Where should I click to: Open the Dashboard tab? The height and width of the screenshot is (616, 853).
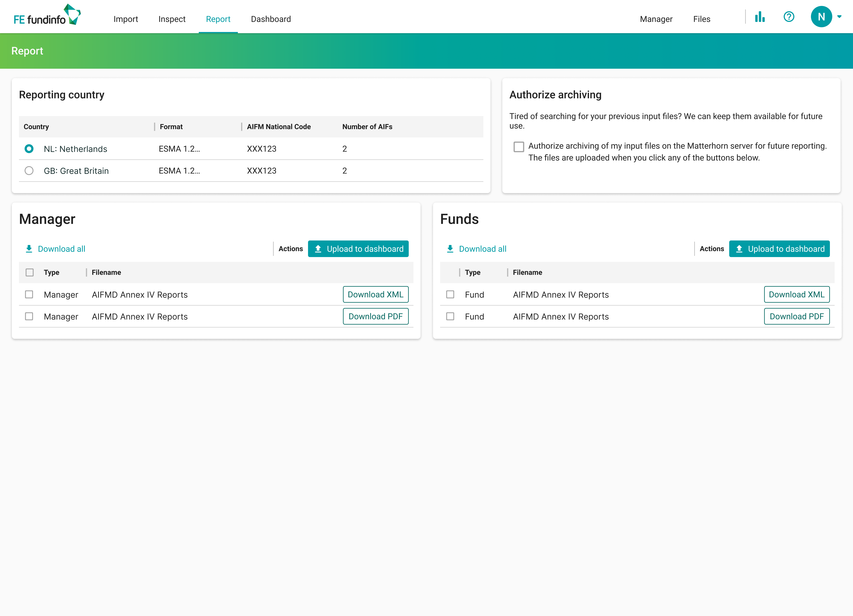[x=271, y=19]
